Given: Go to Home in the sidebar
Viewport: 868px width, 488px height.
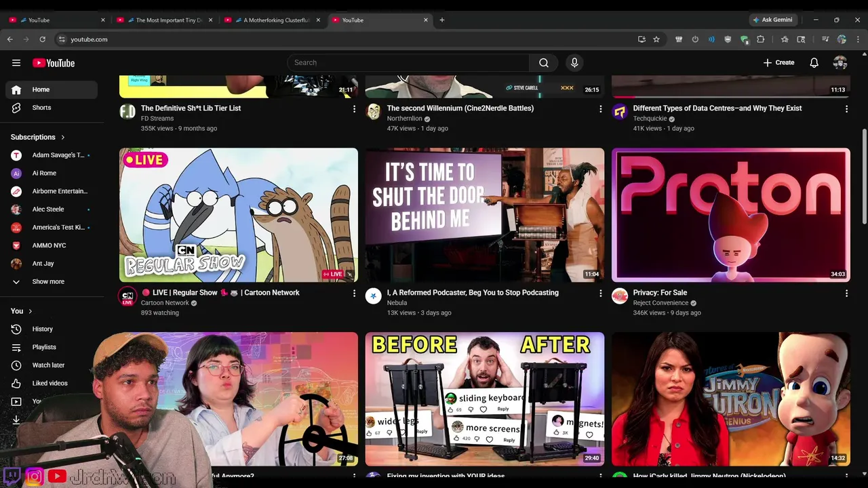Looking at the screenshot, I should point(52,89).
